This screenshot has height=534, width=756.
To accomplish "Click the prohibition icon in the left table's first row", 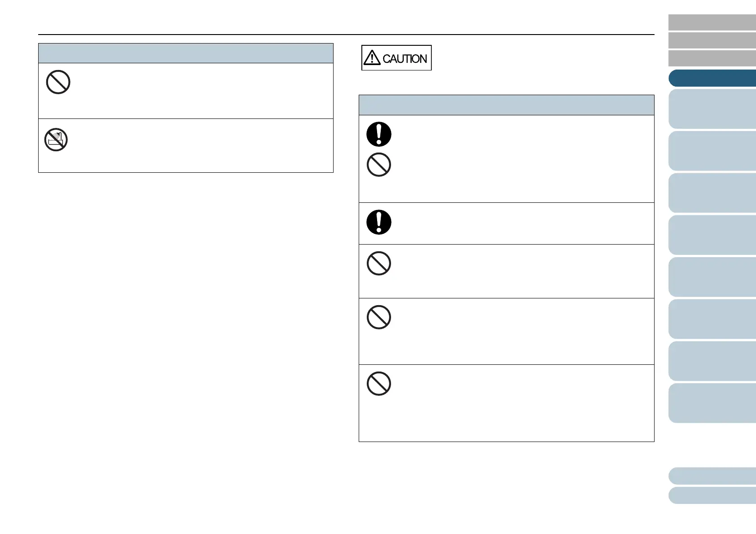I will tap(58, 82).
